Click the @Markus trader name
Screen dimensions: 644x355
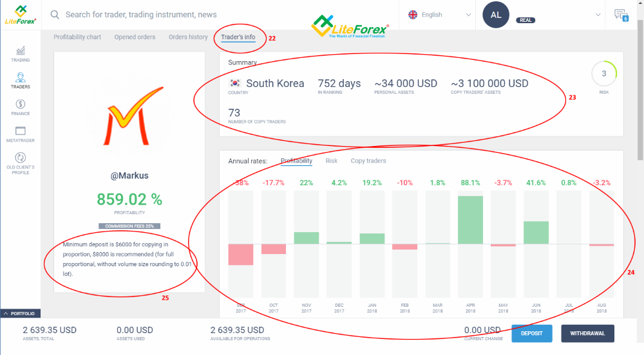click(129, 176)
